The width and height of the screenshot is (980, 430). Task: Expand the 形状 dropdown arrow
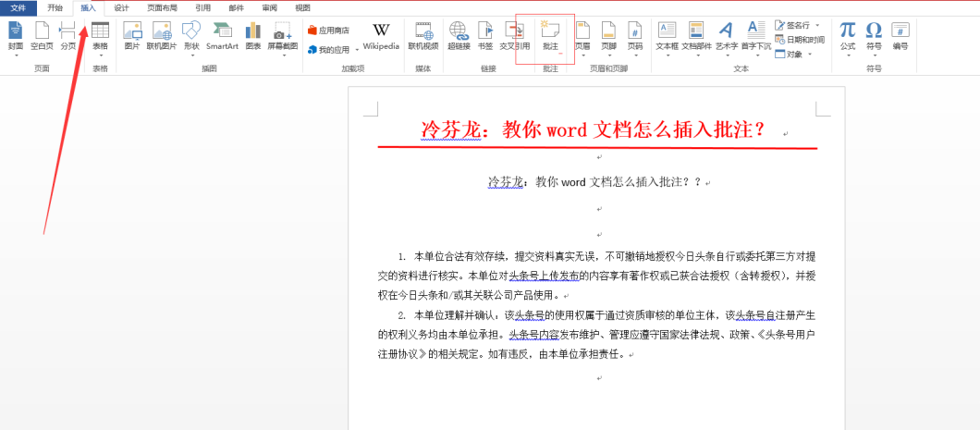pyautogui.click(x=191, y=55)
